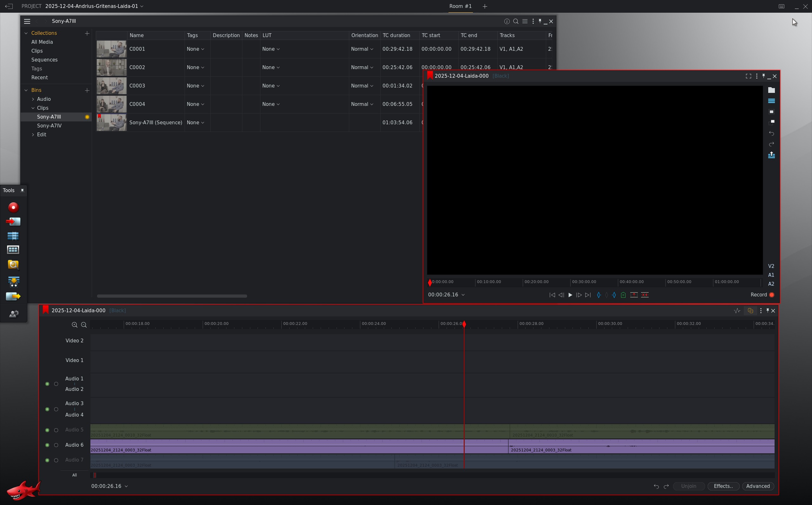Switch to the Room #1 tab

pyautogui.click(x=460, y=6)
